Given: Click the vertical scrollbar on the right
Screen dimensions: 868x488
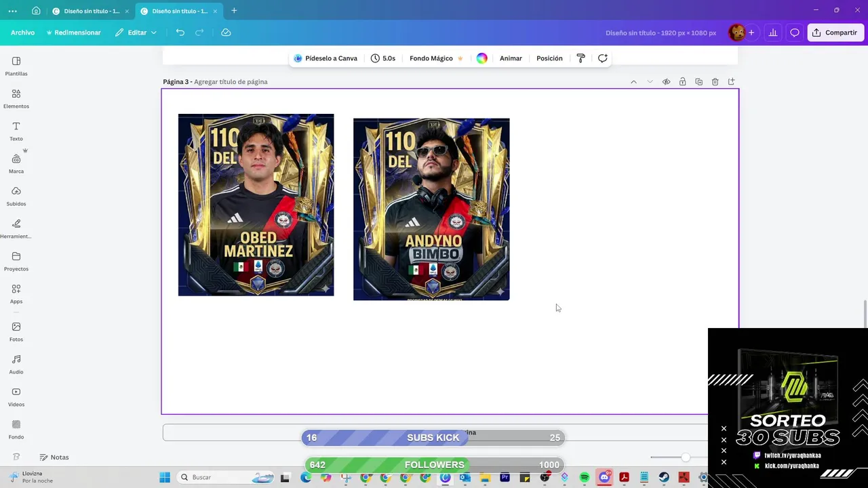Looking at the screenshot, I should click(x=865, y=312).
